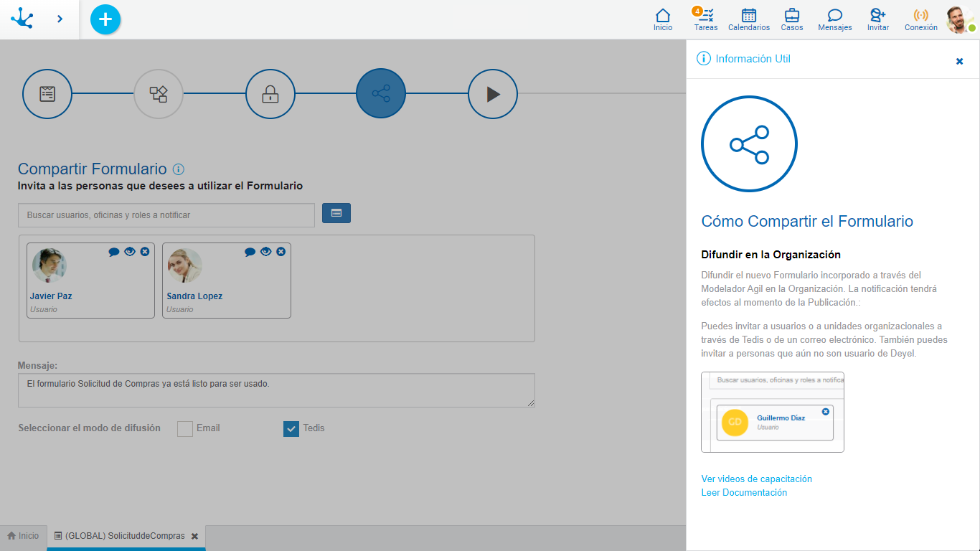Enable Email diffusion checkbox
The width and height of the screenshot is (980, 551).
point(185,429)
